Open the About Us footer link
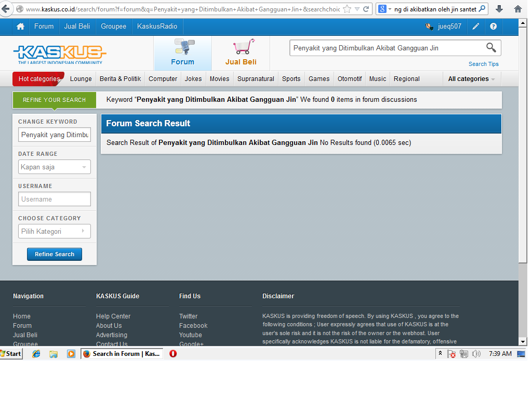 click(109, 326)
